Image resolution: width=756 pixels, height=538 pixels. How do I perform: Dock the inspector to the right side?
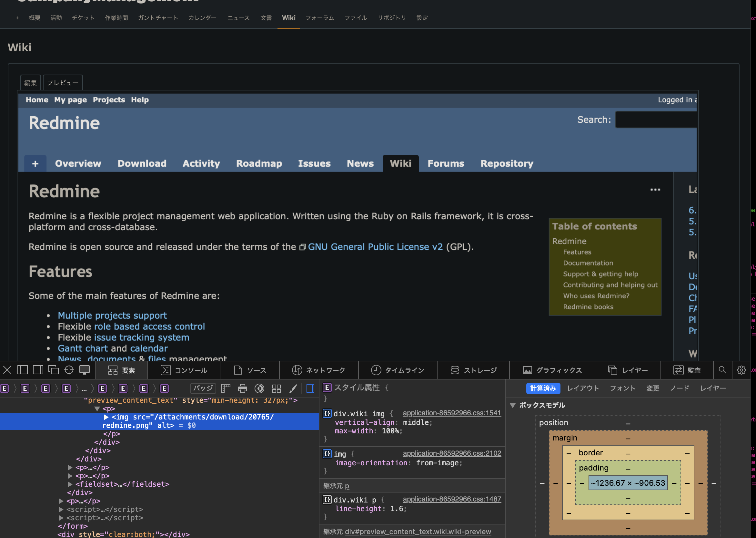click(x=38, y=370)
